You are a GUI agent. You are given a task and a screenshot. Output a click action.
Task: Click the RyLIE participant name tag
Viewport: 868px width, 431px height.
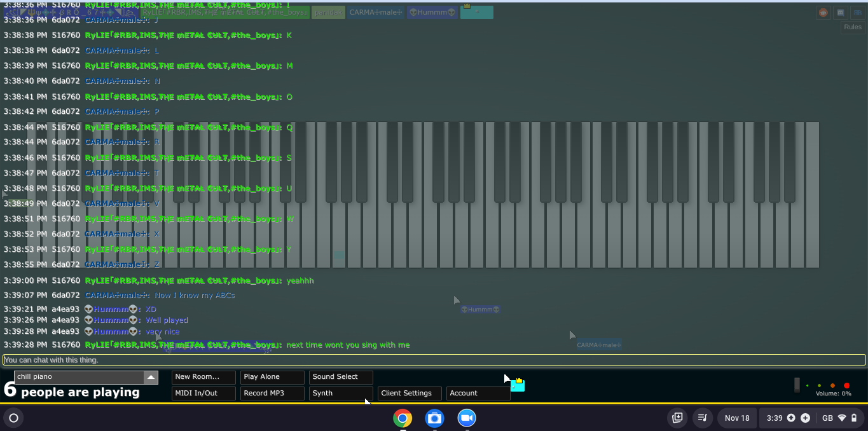click(x=224, y=12)
